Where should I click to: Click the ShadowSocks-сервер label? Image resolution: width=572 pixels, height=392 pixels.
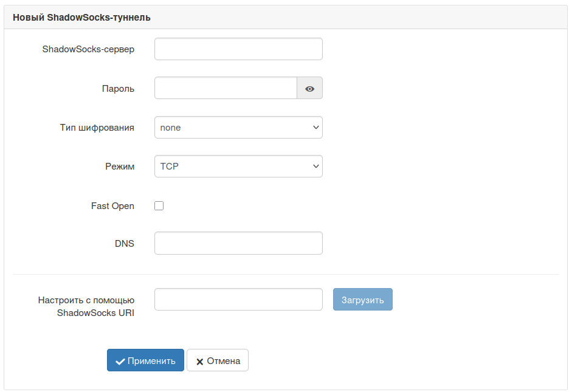[88, 49]
